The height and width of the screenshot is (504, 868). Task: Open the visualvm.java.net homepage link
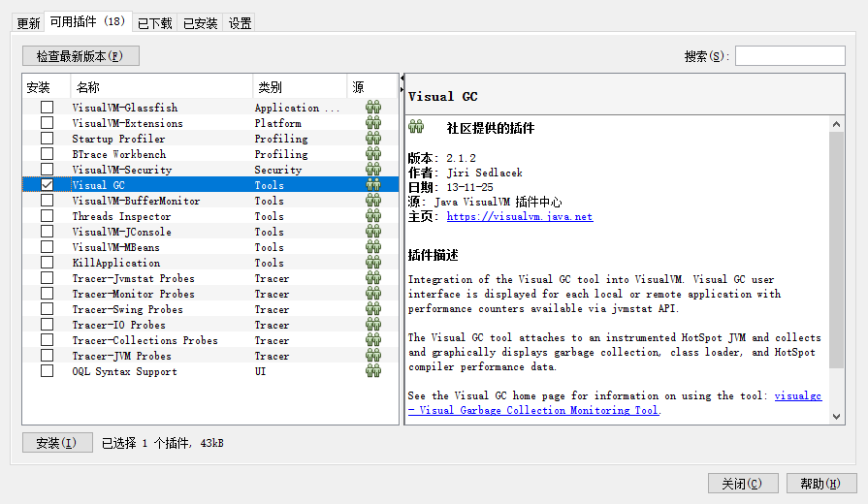(x=520, y=217)
